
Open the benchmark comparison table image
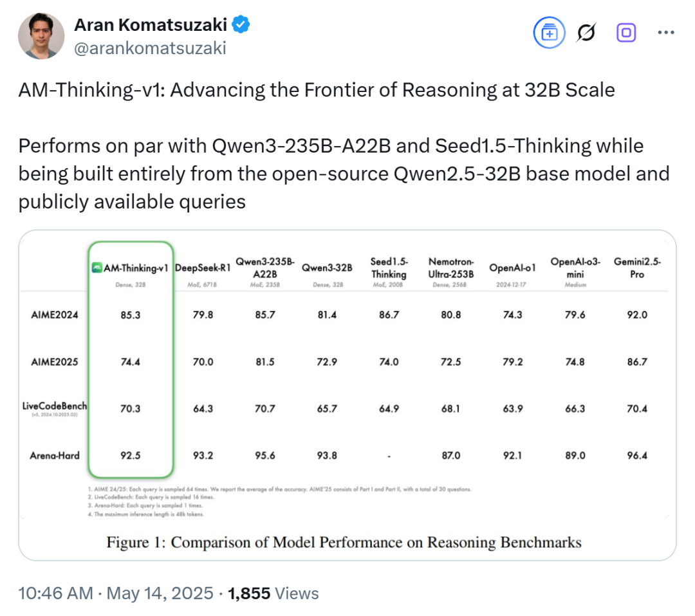pyautogui.click(x=347, y=395)
